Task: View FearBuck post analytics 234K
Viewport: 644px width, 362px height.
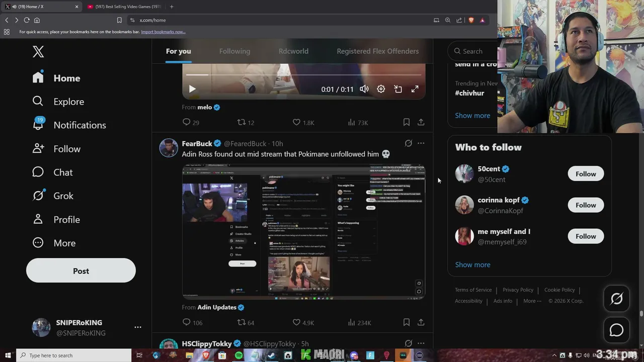Action: tap(359, 322)
